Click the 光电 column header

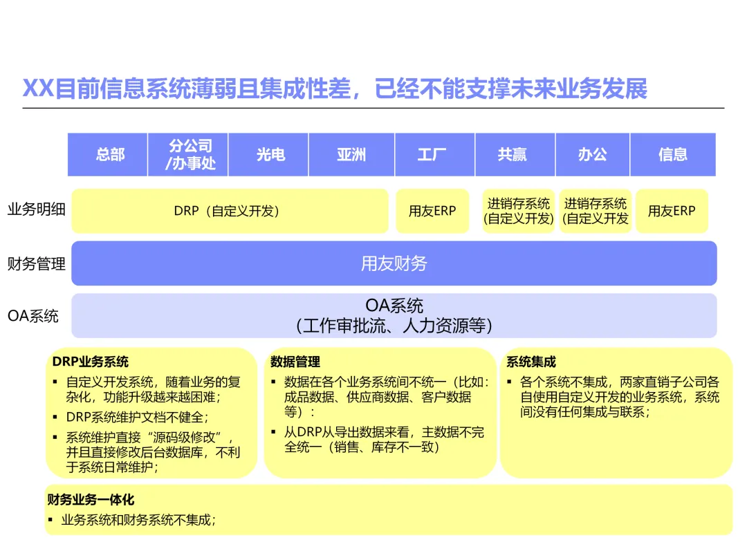coord(268,155)
